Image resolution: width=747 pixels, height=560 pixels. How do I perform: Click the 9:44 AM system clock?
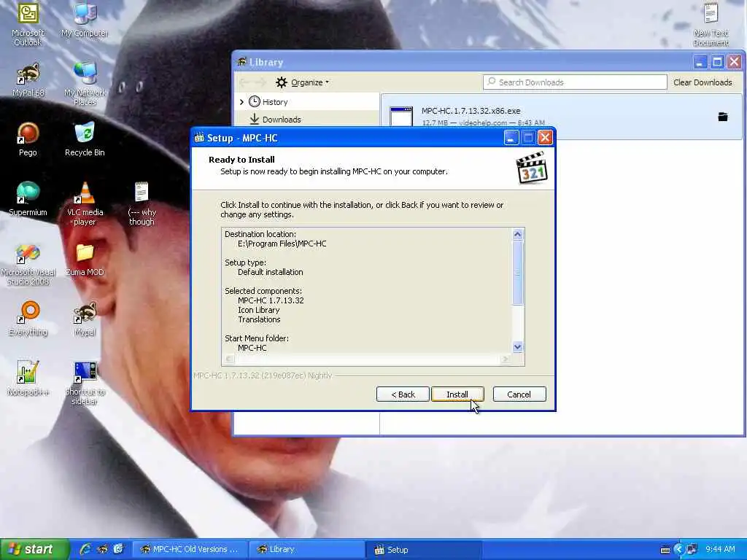click(720, 550)
